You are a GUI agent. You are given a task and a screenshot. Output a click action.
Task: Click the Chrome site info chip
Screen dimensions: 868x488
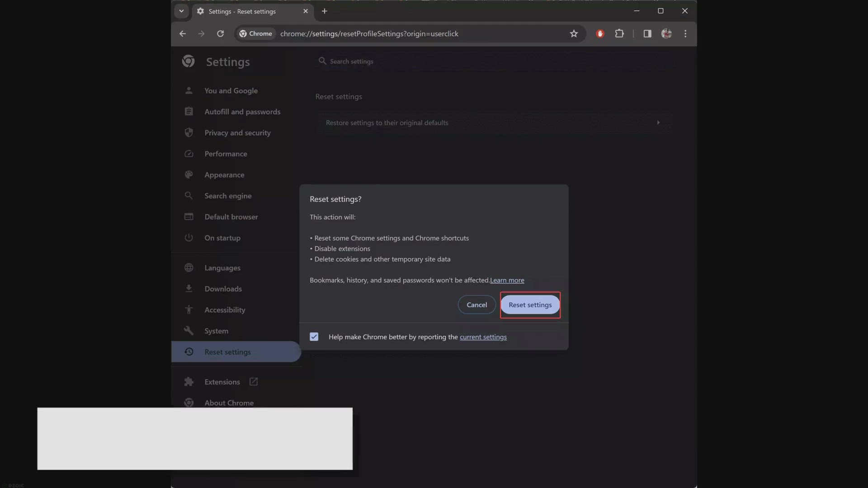256,34
